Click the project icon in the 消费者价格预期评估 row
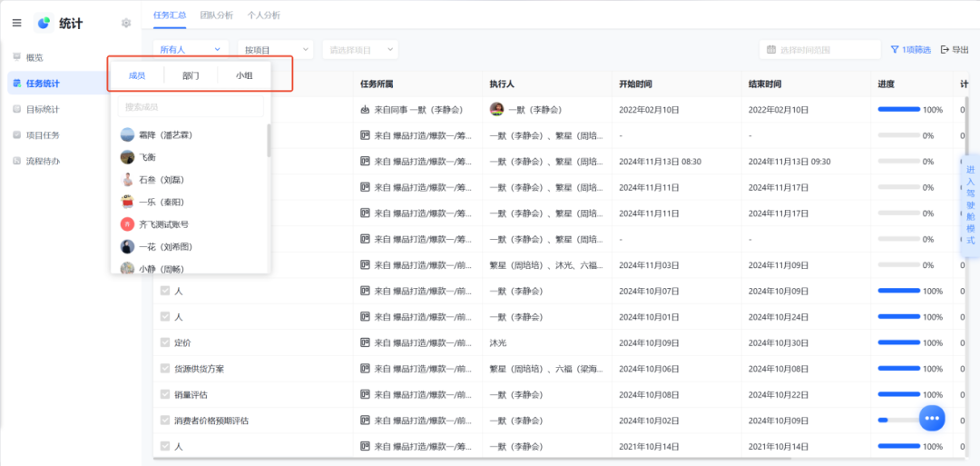 366,421
